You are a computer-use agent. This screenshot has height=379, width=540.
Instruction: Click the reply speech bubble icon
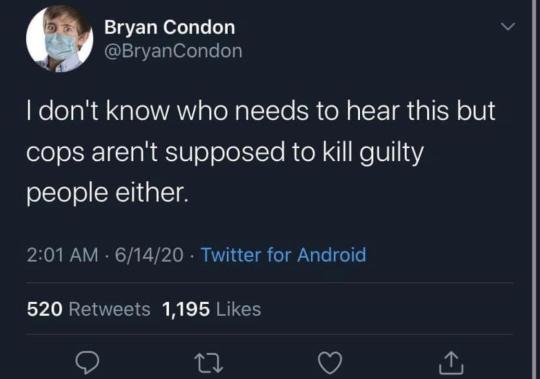pos(87,363)
